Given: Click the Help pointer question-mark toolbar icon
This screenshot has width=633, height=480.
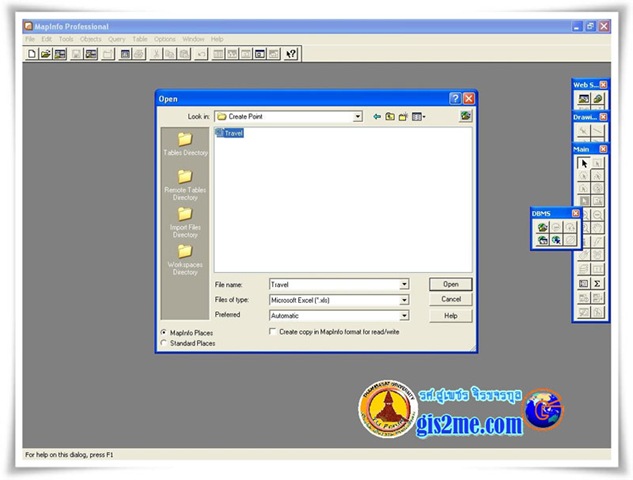Looking at the screenshot, I should point(291,54).
